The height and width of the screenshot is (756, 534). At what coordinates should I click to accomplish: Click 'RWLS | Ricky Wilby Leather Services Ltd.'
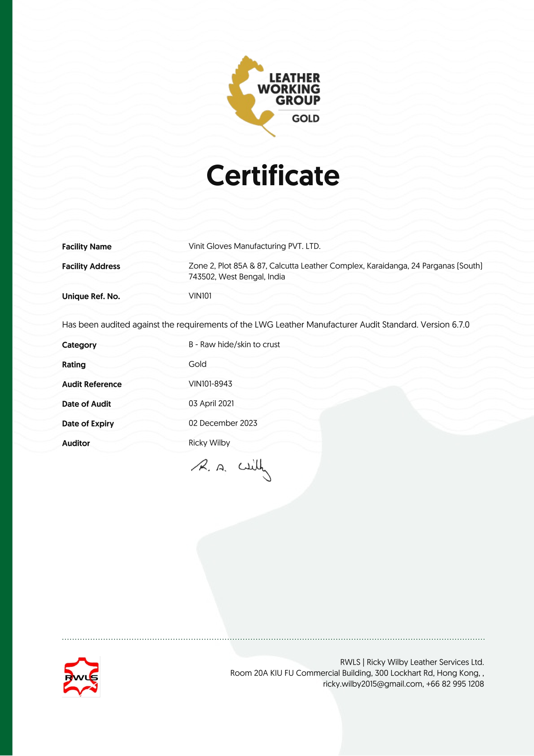coord(412,662)
